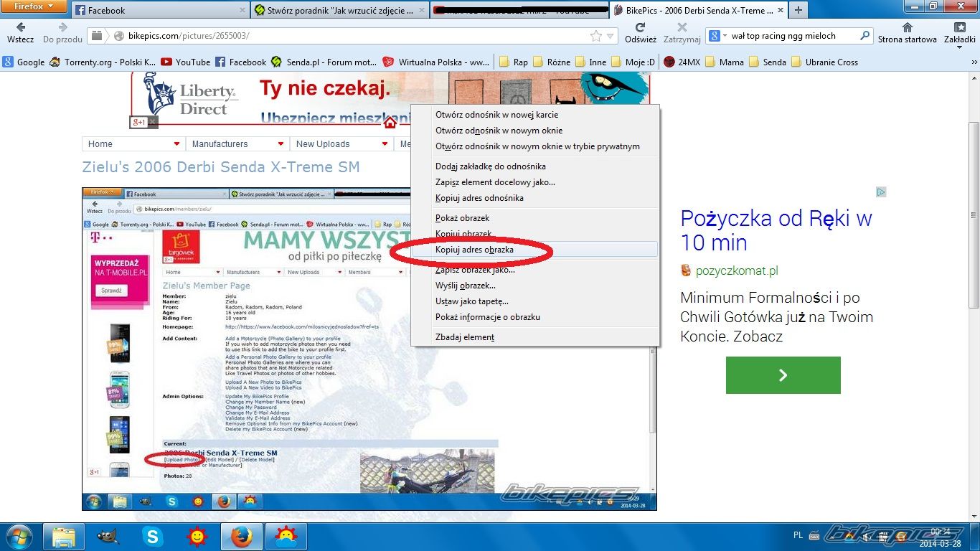Open the Windows Start menu
980x551 pixels.
[18, 537]
